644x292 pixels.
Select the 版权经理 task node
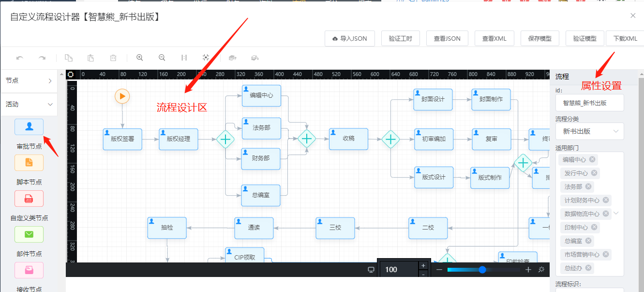point(179,139)
